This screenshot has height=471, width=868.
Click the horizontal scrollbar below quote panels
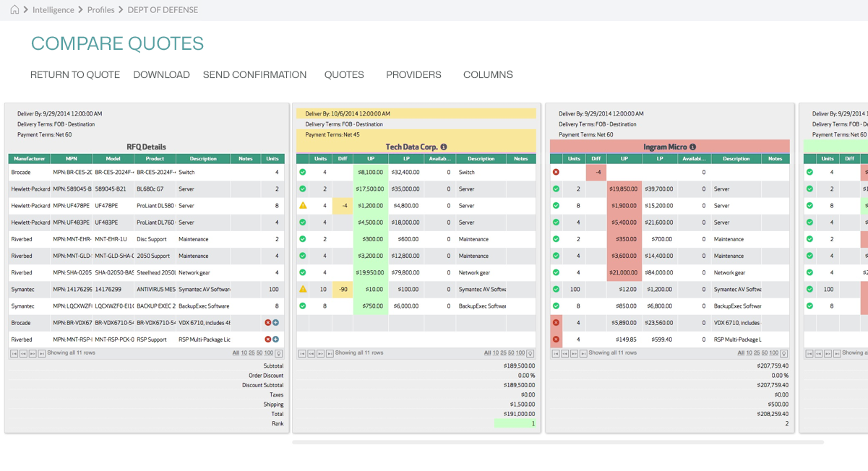pyautogui.click(x=557, y=442)
